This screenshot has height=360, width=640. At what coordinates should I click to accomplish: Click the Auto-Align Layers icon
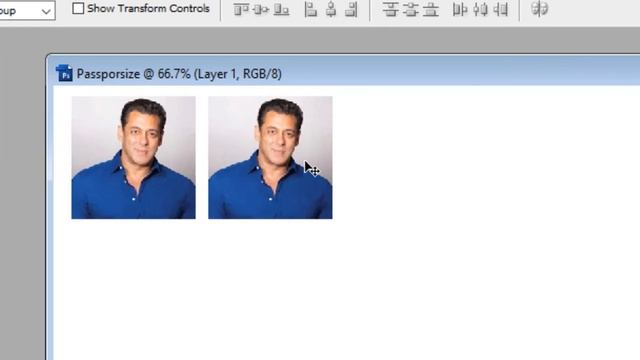point(540,9)
